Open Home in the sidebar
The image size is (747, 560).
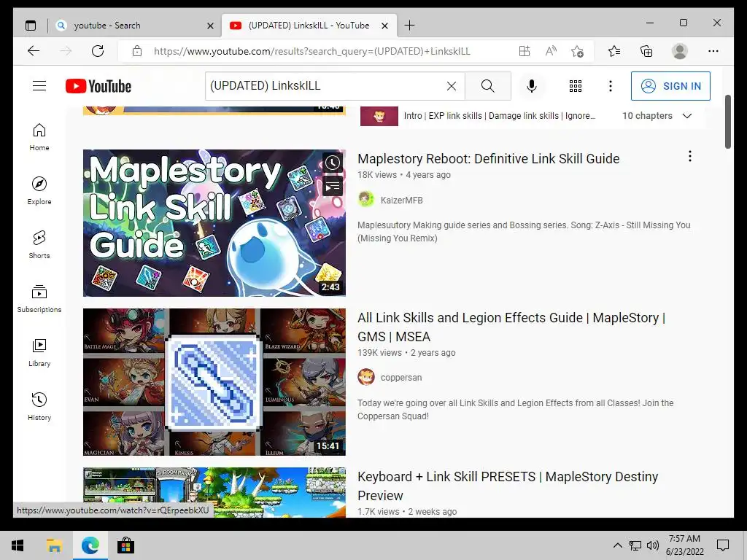click(x=39, y=137)
